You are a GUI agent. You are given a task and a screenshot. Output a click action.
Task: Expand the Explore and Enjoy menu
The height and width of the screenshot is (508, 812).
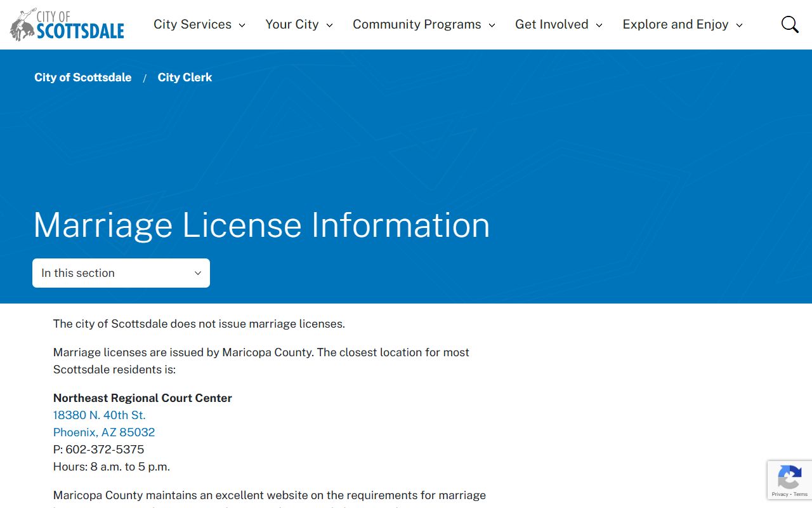click(683, 25)
